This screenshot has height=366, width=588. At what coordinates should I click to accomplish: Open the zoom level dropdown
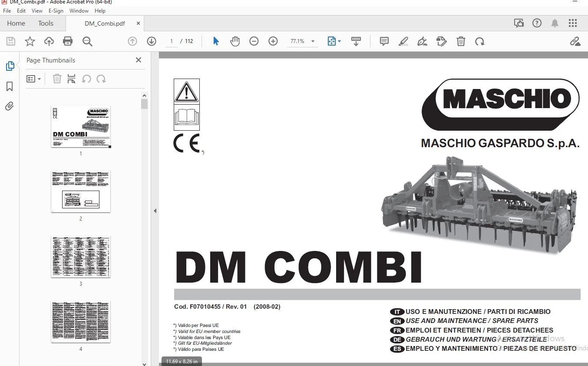(x=313, y=41)
